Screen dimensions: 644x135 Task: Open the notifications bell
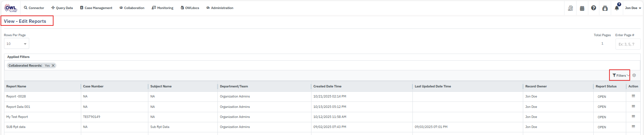616,8
